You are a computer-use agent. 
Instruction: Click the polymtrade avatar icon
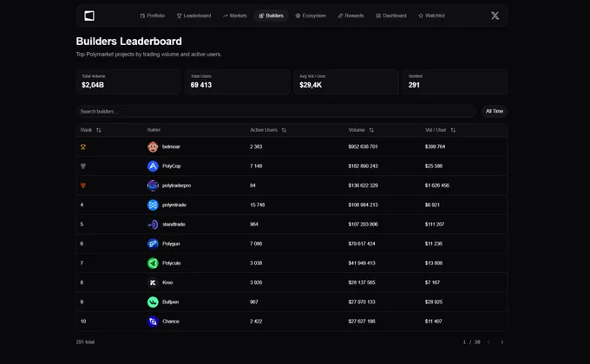click(x=153, y=205)
